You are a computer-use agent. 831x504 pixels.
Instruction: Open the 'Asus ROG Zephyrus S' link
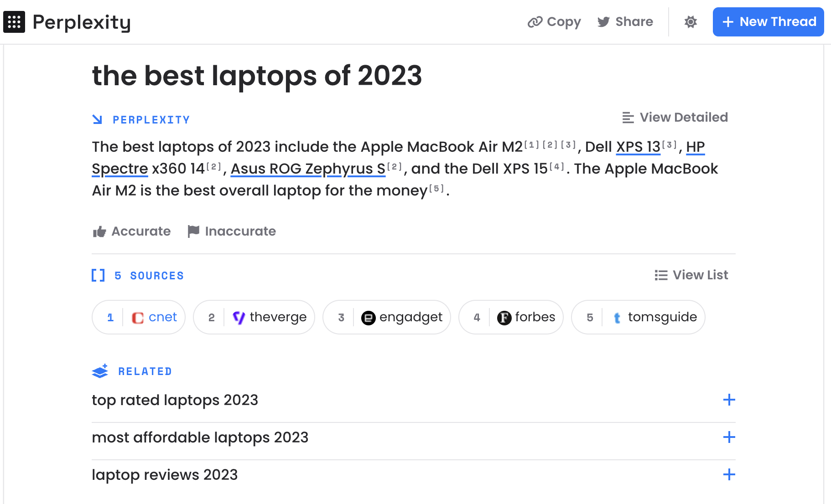click(308, 169)
